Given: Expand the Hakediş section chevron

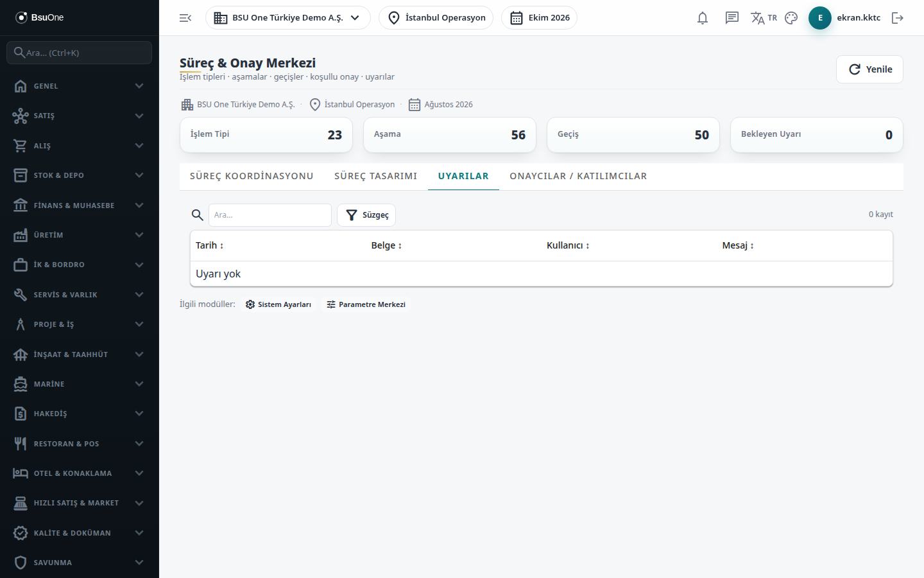Looking at the screenshot, I should [x=139, y=414].
